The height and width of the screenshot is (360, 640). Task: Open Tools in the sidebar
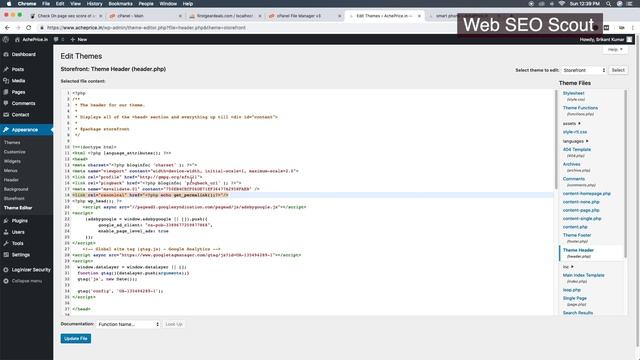[x=18, y=244]
